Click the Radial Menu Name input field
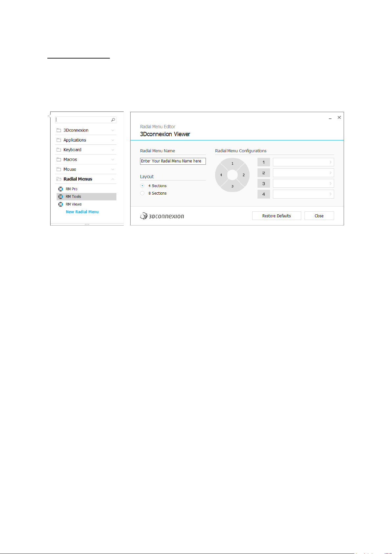Screen dimensions: 392x554 tap(173, 161)
